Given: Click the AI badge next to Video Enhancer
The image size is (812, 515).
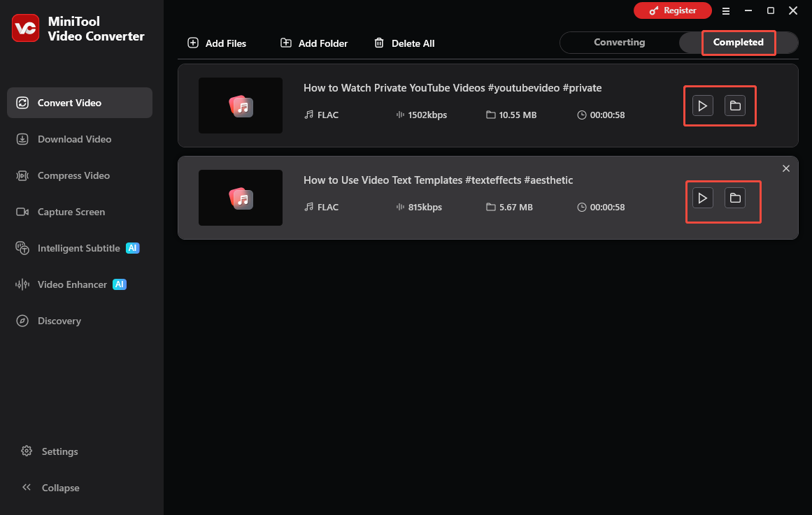Looking at the screenshot, I should (120, 284).
